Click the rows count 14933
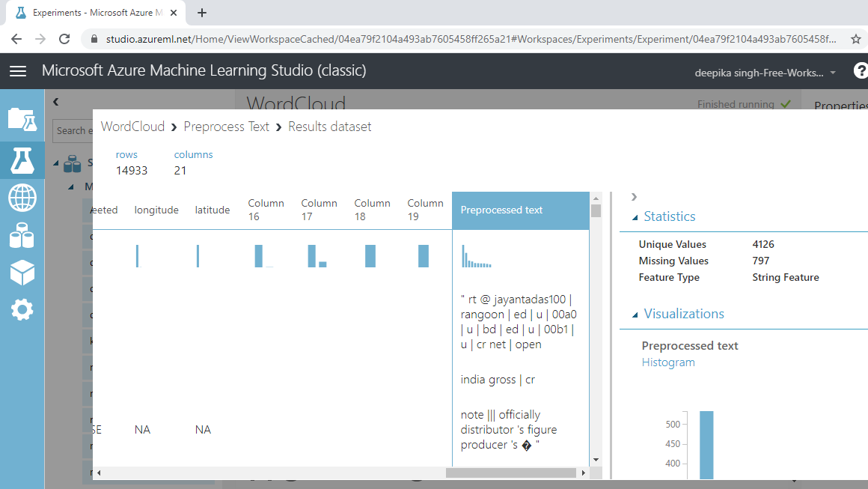 point(132,171)
